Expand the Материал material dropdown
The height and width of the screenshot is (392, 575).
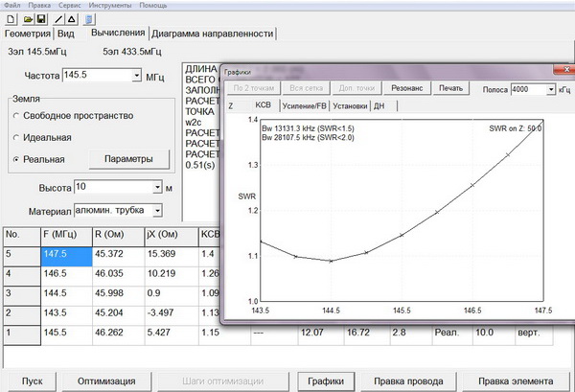coord(157,211)
